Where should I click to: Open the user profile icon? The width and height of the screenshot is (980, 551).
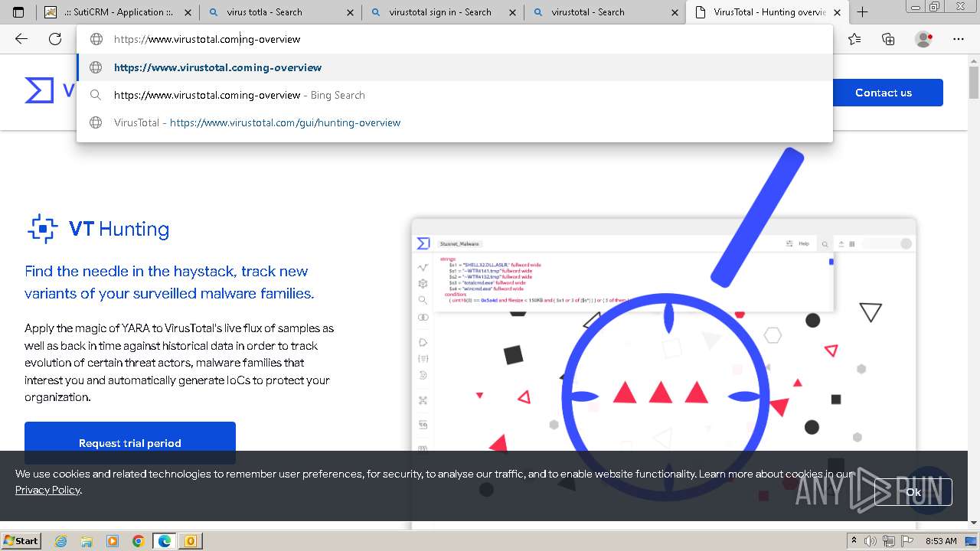click(x=924, y=39)
